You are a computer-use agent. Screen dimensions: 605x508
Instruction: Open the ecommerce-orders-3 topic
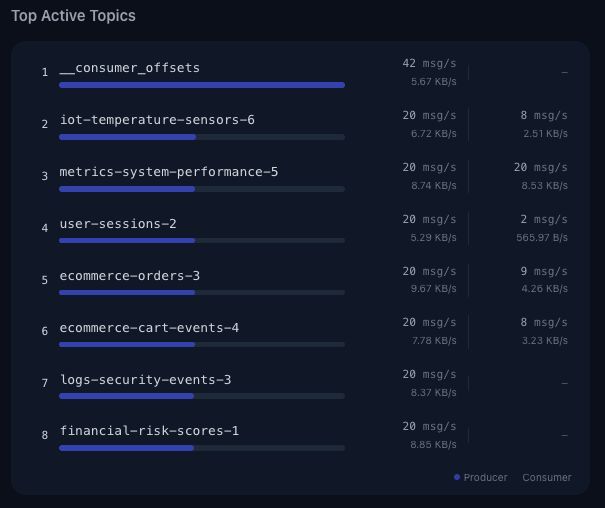tap(130, 276)
